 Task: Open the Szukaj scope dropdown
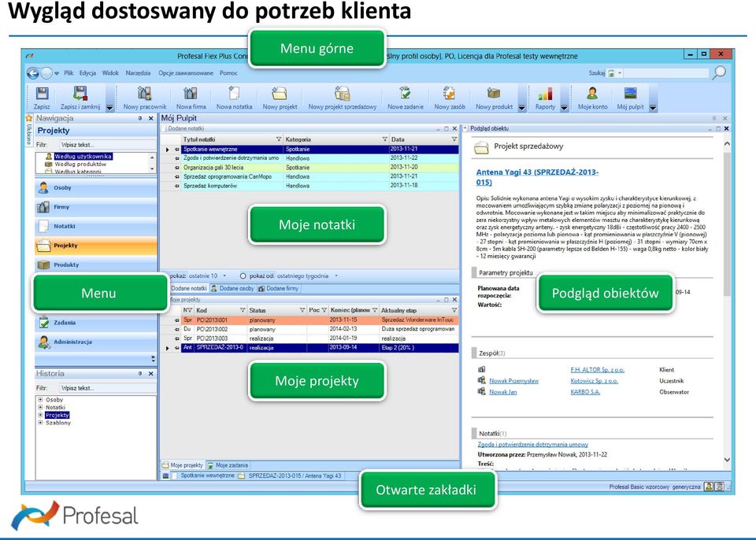(620, 73)
